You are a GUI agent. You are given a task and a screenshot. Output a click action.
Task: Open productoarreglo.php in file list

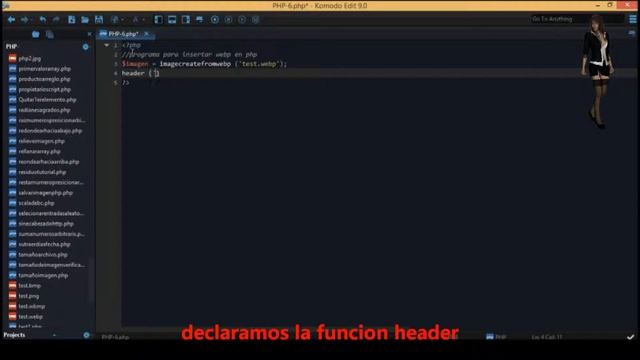44,79
